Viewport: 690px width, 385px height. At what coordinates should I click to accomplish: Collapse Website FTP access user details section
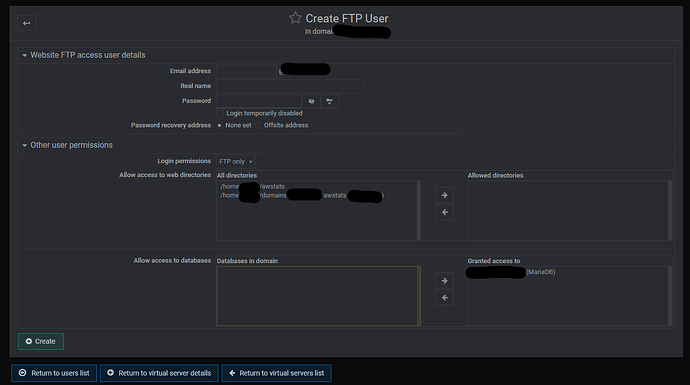coord(25,55)
